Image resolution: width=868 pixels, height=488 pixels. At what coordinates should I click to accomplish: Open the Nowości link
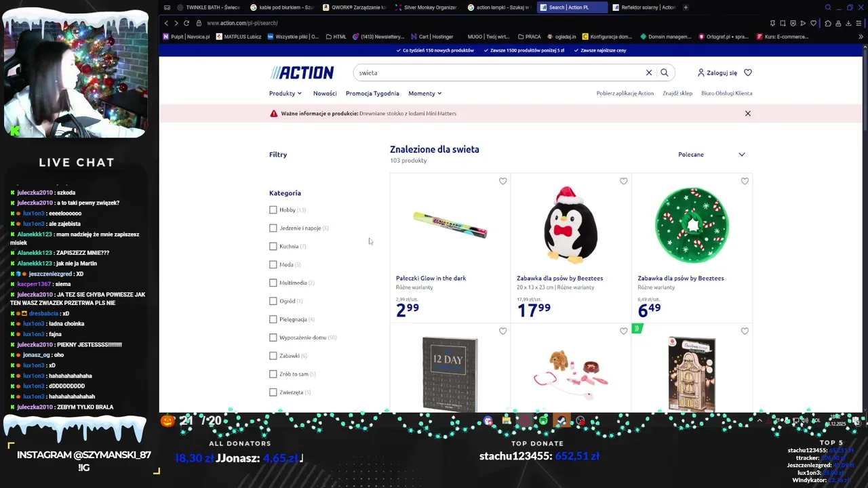point(325,94)
